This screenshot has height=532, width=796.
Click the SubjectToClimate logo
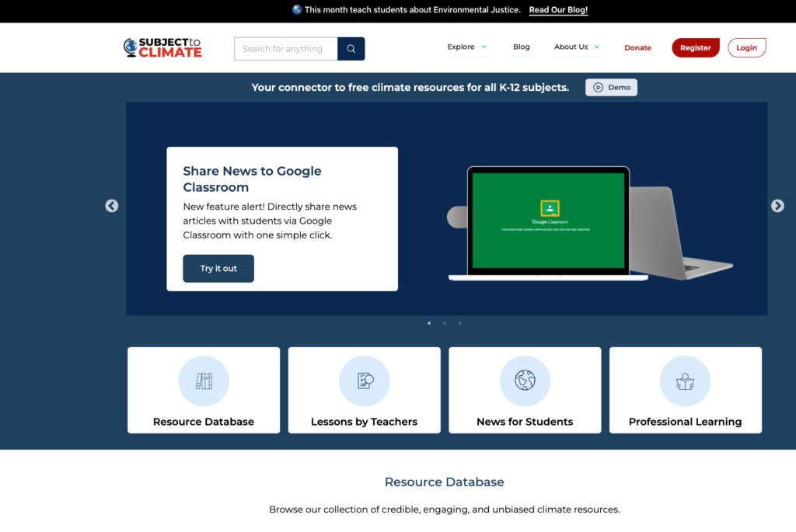tap(162, 48)
